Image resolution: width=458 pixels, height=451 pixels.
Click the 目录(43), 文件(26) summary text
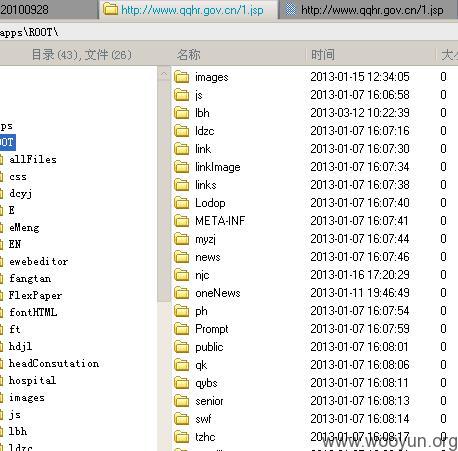coord(82,55)
